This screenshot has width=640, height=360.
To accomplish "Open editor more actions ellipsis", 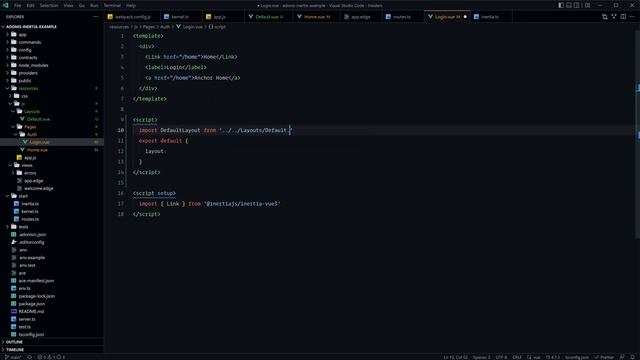I will [632, 17].
